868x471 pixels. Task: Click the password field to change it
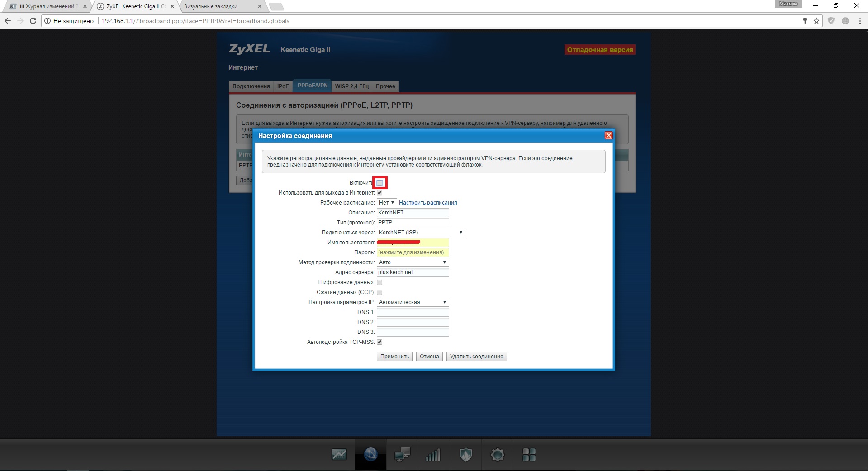point(413,252)
